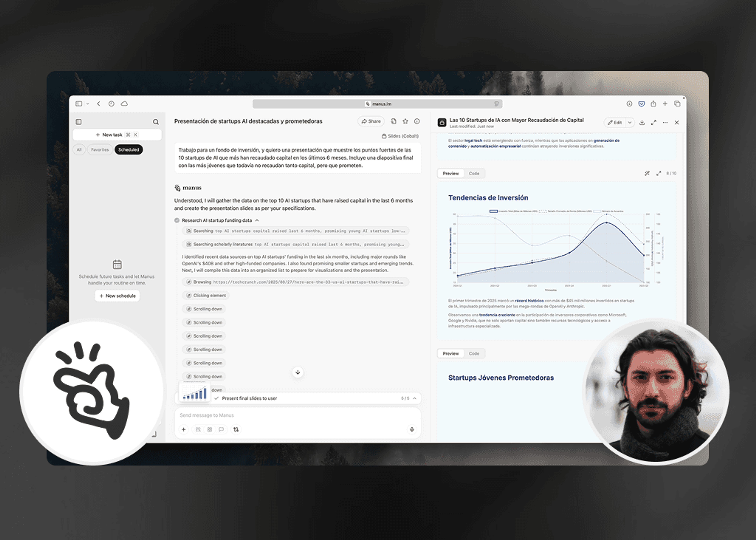Screen dimensions: 756x540
Task: Click the New schedule button
Action: coord(117,296)
